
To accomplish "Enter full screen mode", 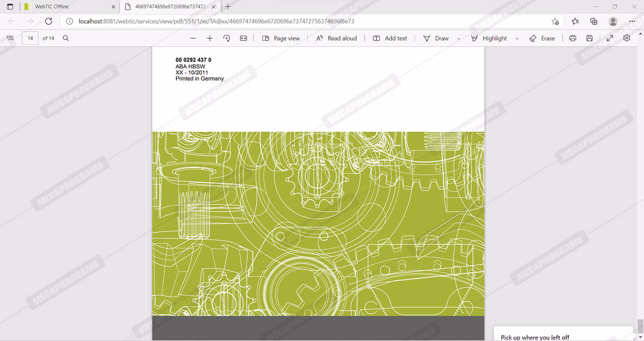I will point(610,38).
